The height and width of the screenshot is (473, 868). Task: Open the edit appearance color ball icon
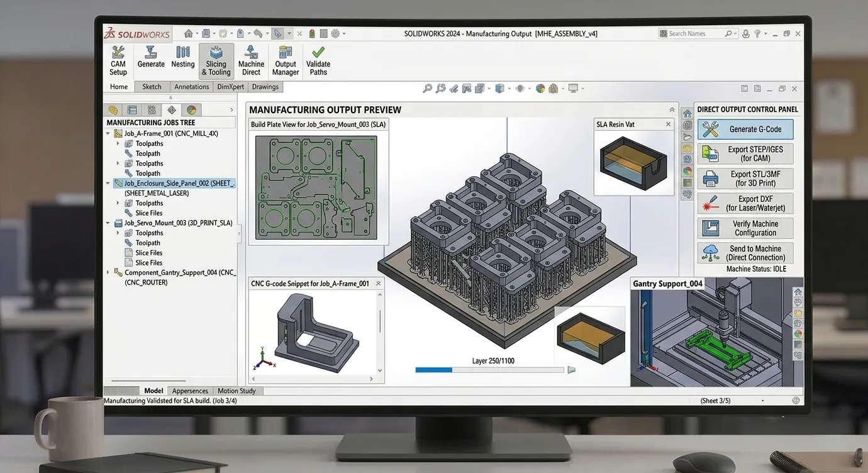(540, 89)
